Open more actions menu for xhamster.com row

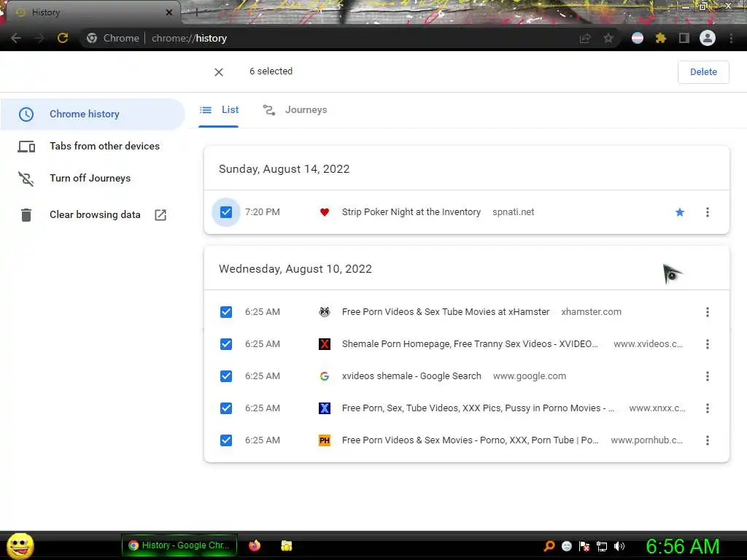(708, 312)
